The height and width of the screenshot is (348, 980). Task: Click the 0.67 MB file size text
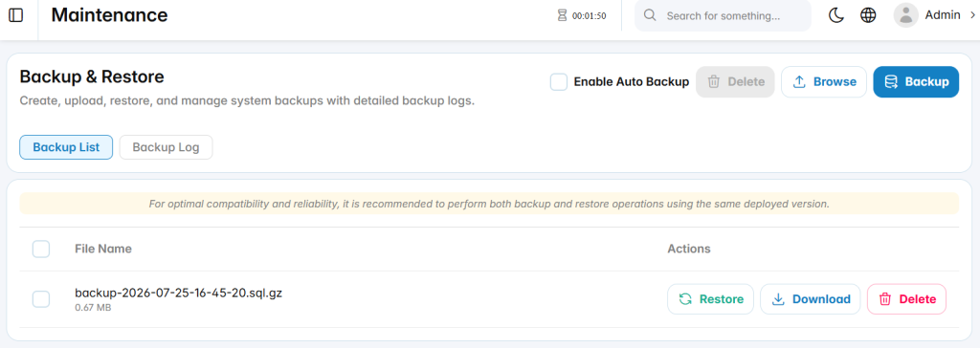point(93,308)
